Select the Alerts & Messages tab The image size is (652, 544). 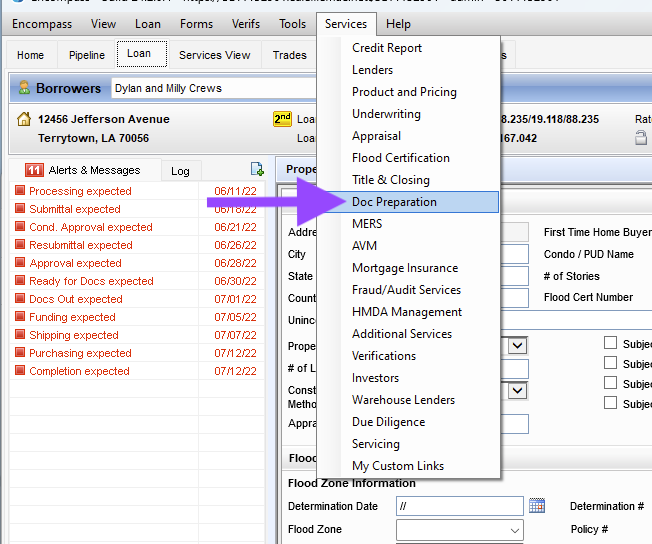click(85, 170)
